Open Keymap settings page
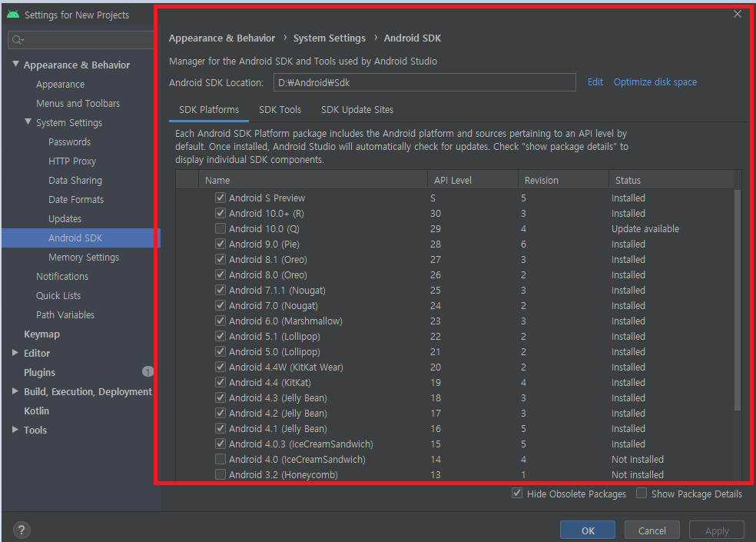Screen dimensions: 756x542 coord(42,334)
